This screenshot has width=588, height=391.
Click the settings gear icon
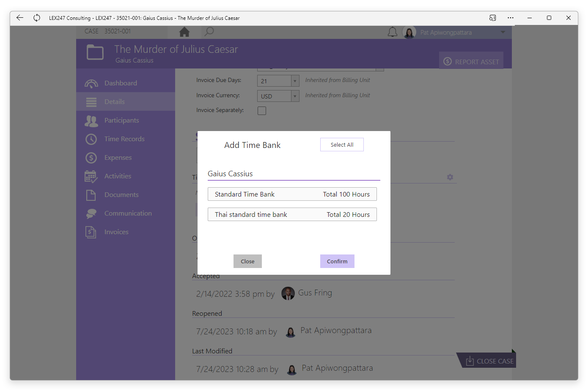pos(450,177)
